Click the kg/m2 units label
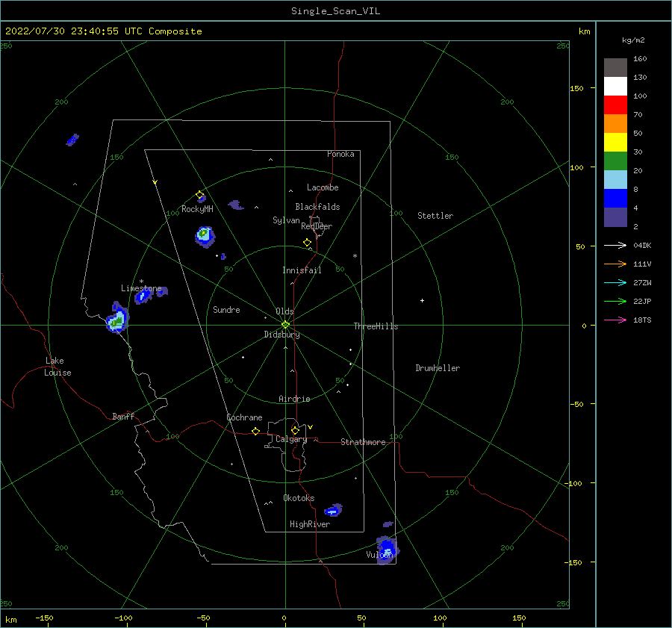 tap(633, 40)
